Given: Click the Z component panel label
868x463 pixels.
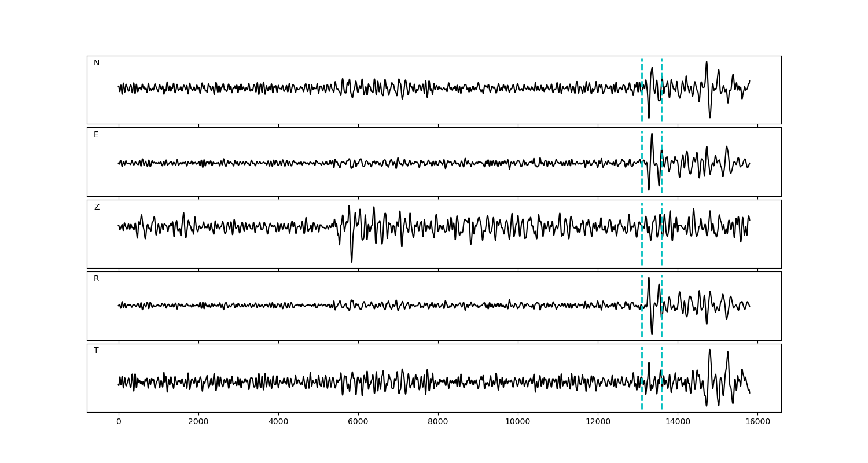Looking at the screenshot, I should pyautogui.click(x=97, y=207).
